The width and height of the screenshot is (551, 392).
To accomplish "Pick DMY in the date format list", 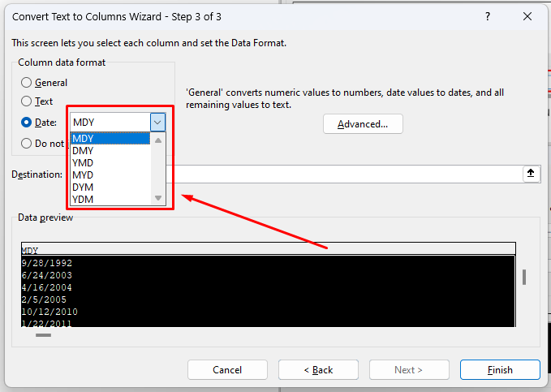I will [110, 150].
